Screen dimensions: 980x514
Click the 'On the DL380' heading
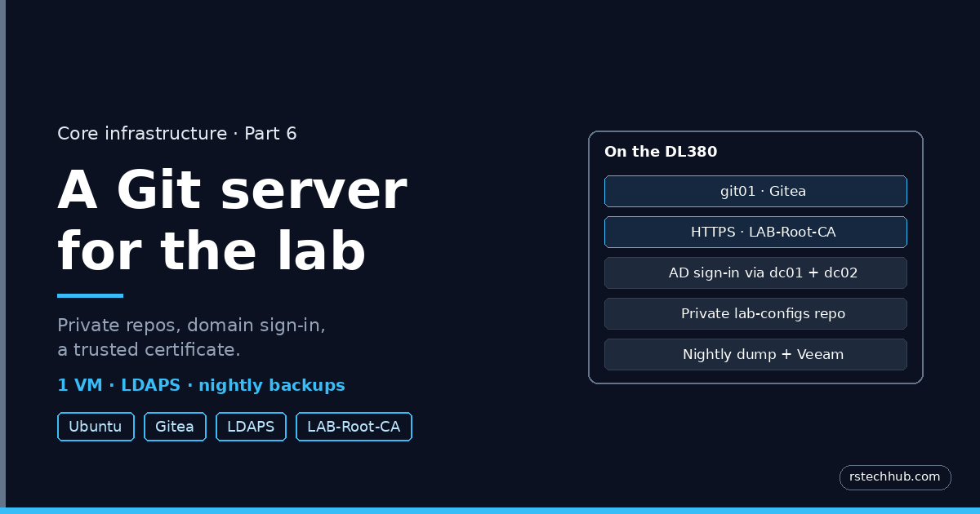[661, 152]
